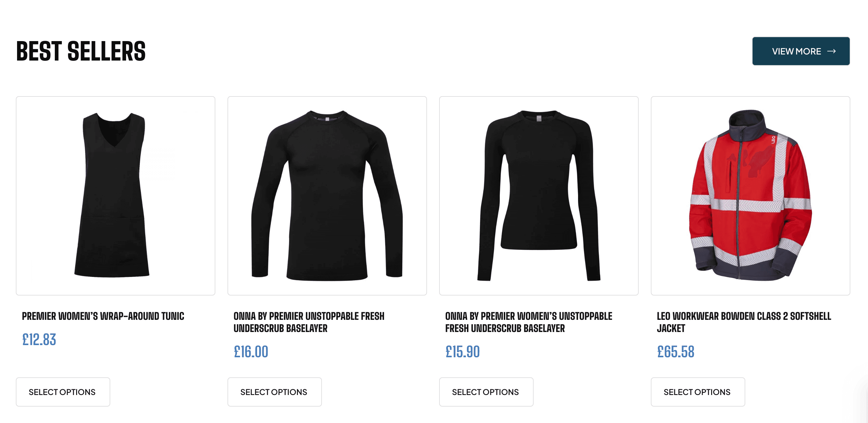Select options for the Leo softshell jacket

tap(698, 392)
